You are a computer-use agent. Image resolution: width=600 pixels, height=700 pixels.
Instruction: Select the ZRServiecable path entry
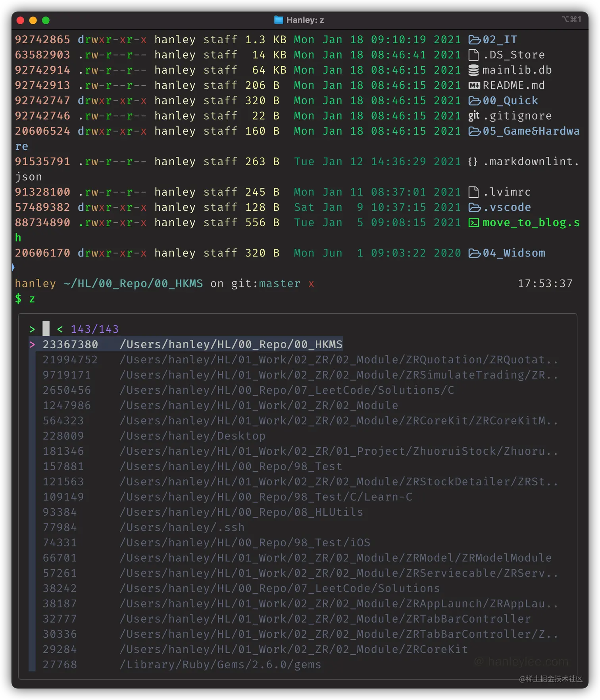(300, 573)
